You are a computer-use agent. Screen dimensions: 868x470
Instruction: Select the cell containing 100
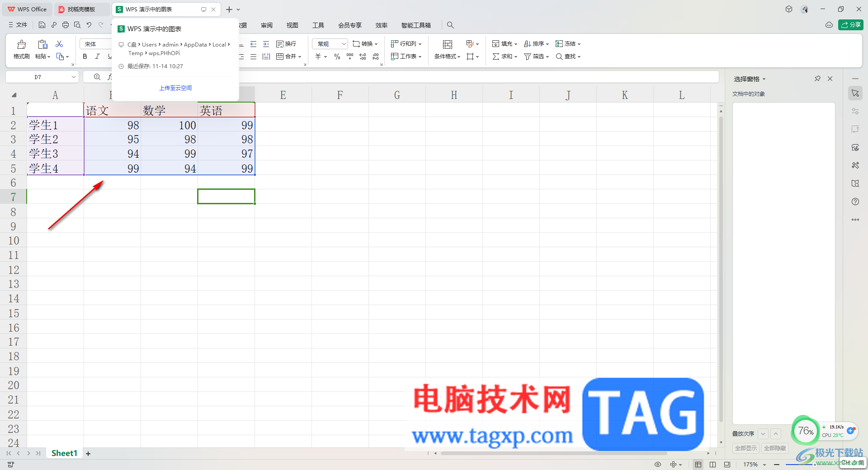click(169, 125)
